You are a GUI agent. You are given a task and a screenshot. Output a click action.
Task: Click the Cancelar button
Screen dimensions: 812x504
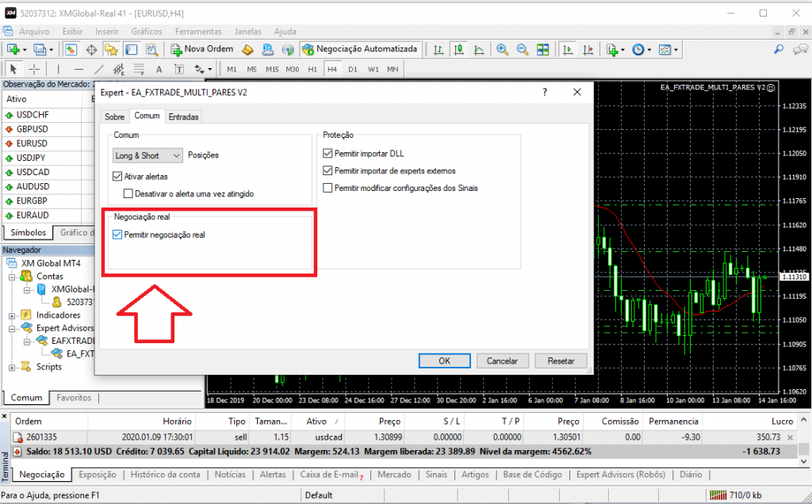502,361
